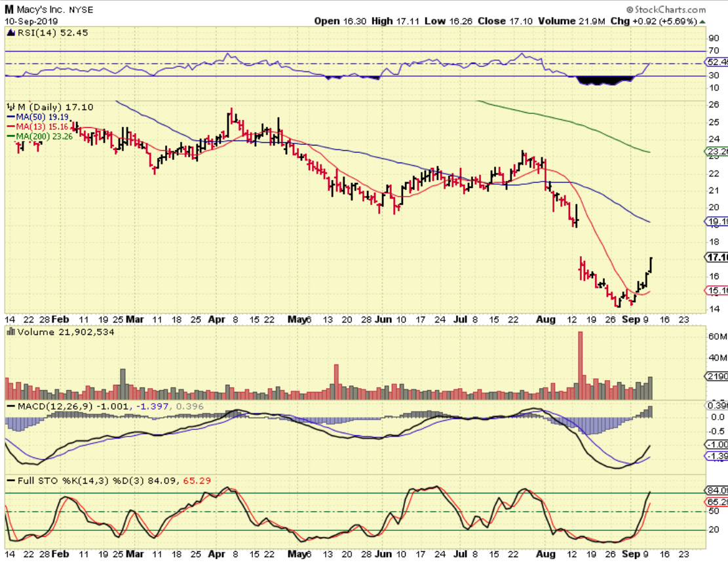Click the tallest red volume bar in August
This screenshot has width=728, height=565.
580,365
